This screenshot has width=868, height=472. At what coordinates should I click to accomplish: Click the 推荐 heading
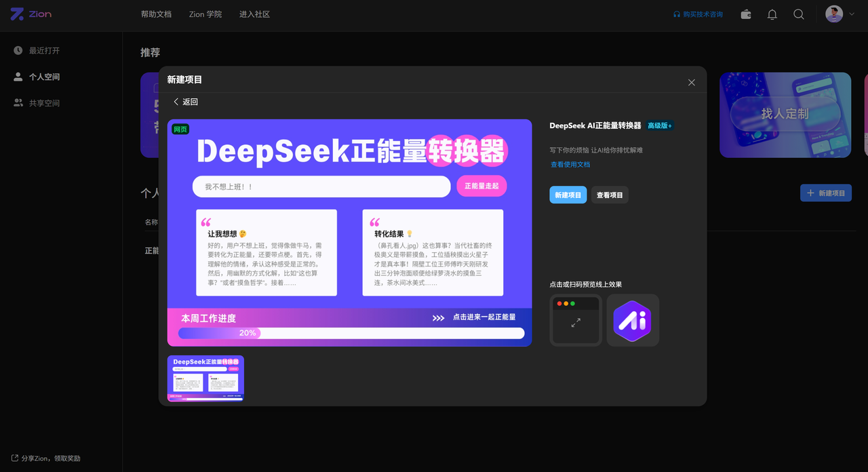pos(150,52)
